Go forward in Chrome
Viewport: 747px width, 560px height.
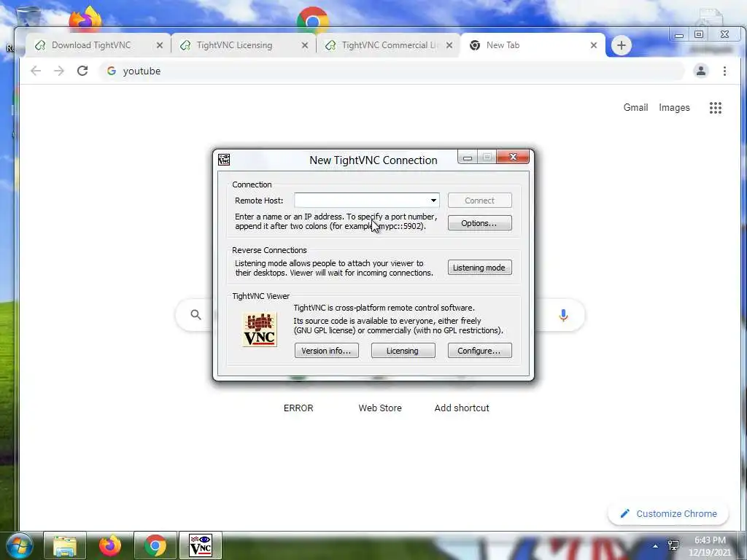click(x=58, y=71)
